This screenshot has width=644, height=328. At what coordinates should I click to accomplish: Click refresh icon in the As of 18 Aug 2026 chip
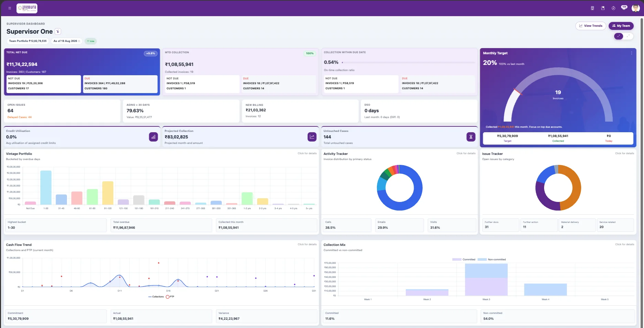click(x=79, y=41)
